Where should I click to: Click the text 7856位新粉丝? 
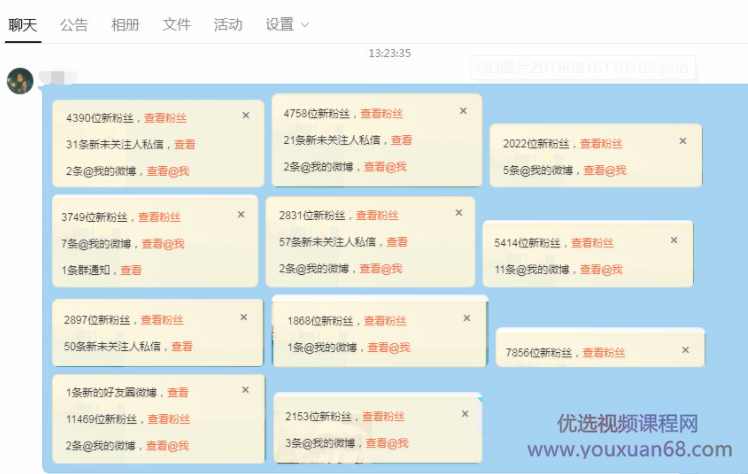tap(539, 353)
